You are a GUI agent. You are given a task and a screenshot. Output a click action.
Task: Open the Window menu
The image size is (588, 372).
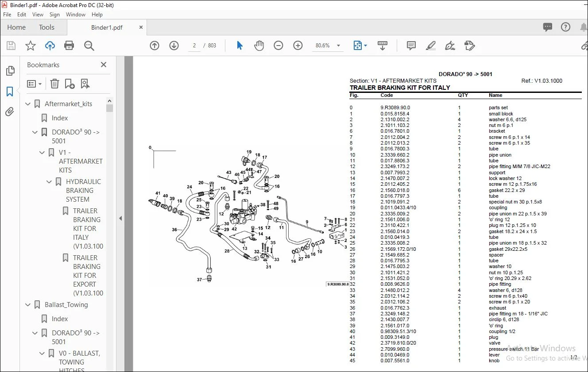point(76,15)
